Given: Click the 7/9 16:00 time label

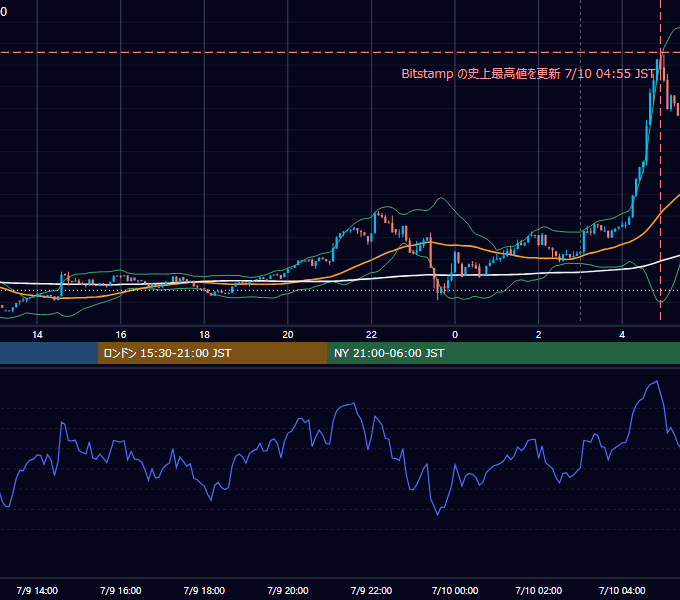Looking at the screenshot, I should tap(121, 590).
